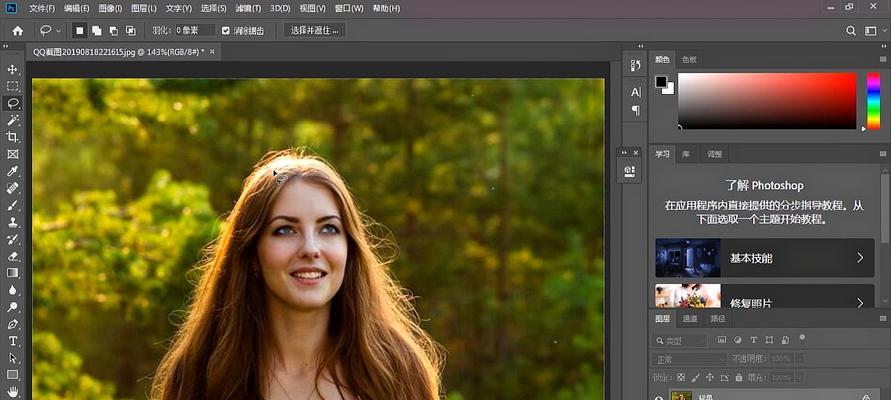Expand the 基本技能 tutorial chevron

[x=860, y=258]
